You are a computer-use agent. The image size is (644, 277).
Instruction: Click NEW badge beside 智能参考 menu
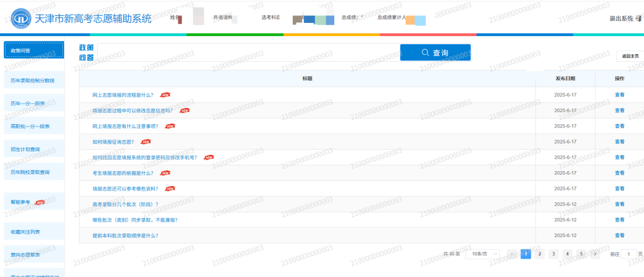tap(40, 202)
